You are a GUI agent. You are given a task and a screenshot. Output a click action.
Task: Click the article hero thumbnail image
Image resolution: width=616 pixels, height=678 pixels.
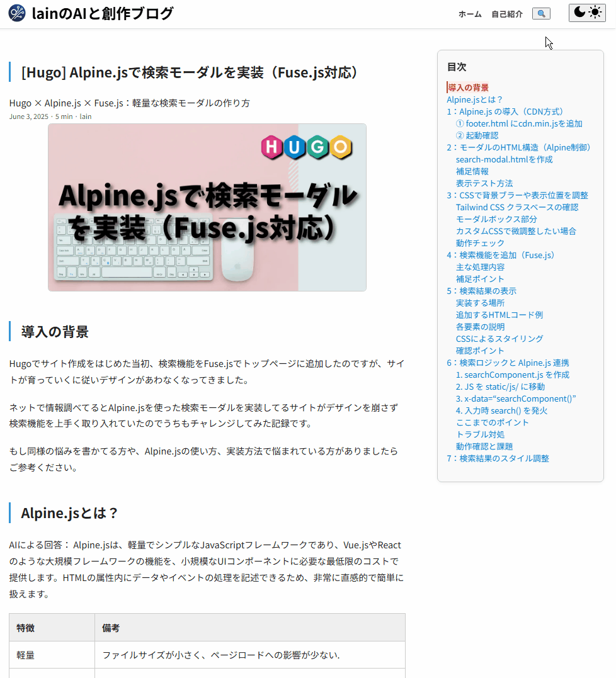coord(207,207)
